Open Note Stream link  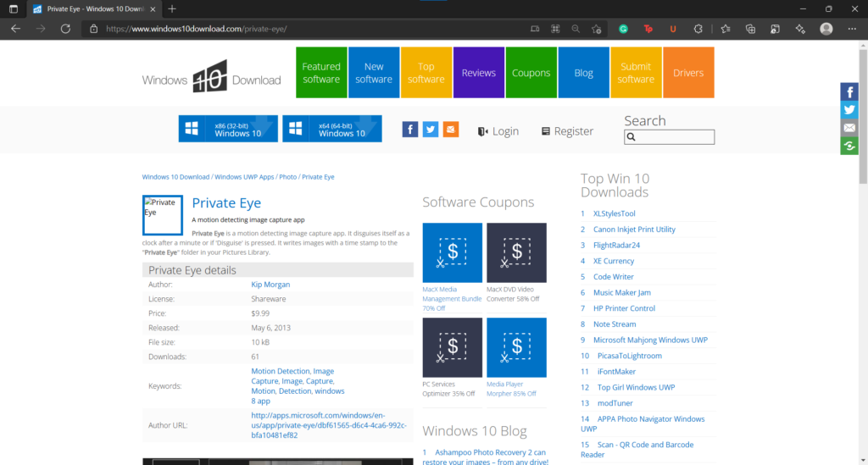(615, 324)
